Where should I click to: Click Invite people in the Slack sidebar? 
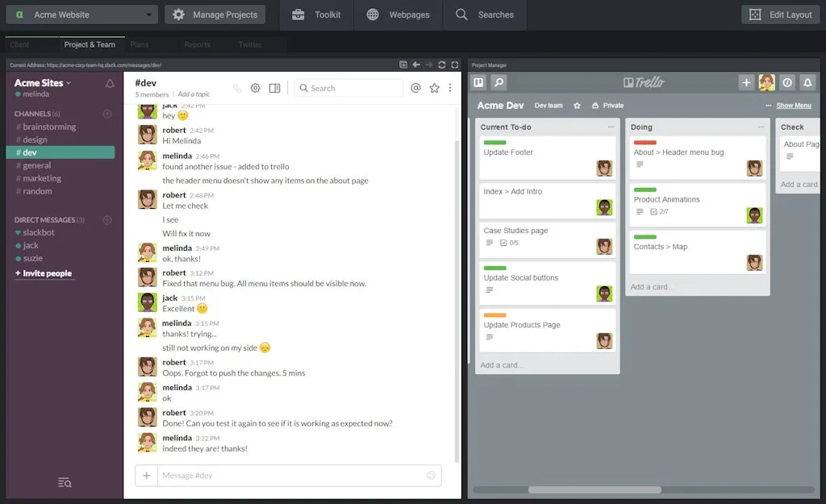pos(44,273)
